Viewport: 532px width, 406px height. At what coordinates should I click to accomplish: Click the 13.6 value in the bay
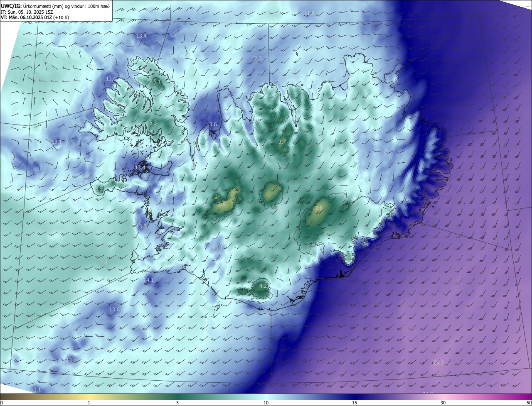(x=212, y=125)
